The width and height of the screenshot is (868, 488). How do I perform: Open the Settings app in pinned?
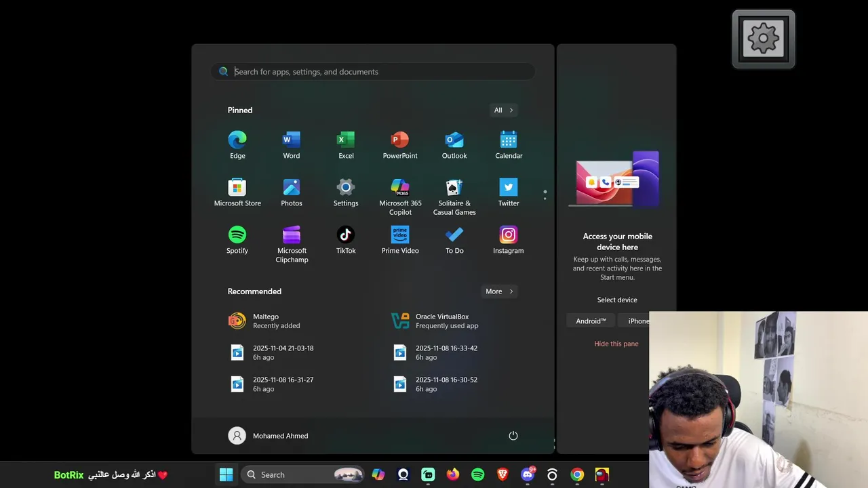tap(346, 192)
